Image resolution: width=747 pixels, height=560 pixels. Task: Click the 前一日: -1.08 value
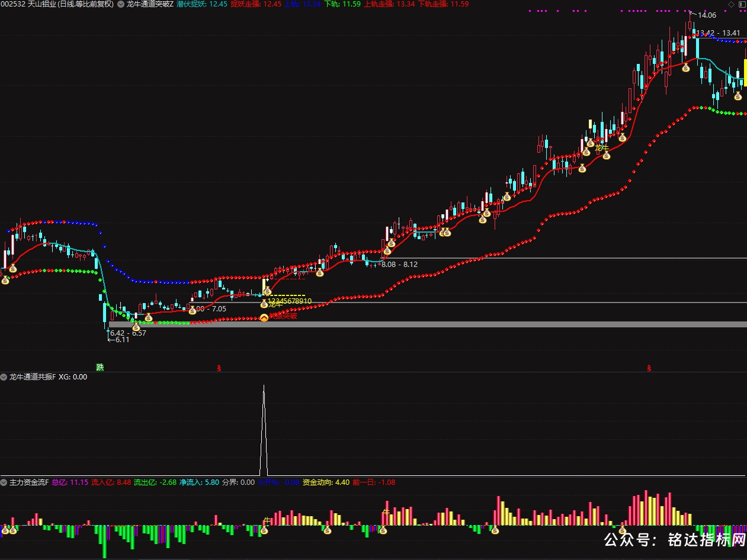pyautogui.click(x=374, y=482)
